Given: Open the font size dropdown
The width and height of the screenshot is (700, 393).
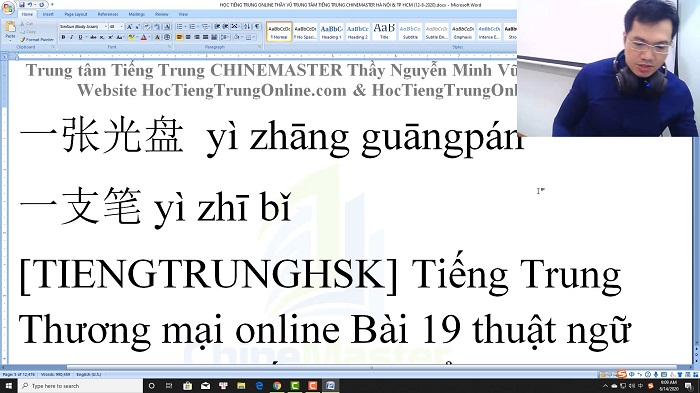Looking at the screenshot, I should click(121, 26).
